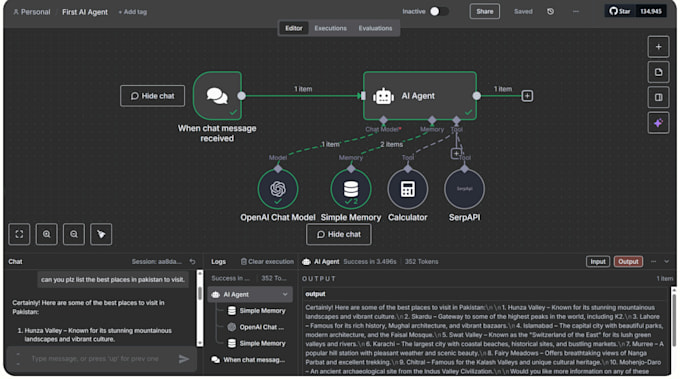Image resolution: width=680 pixels, height=379 pixels.
Task: Click the Memory connector on AI Agent
Action: point(432,120)
